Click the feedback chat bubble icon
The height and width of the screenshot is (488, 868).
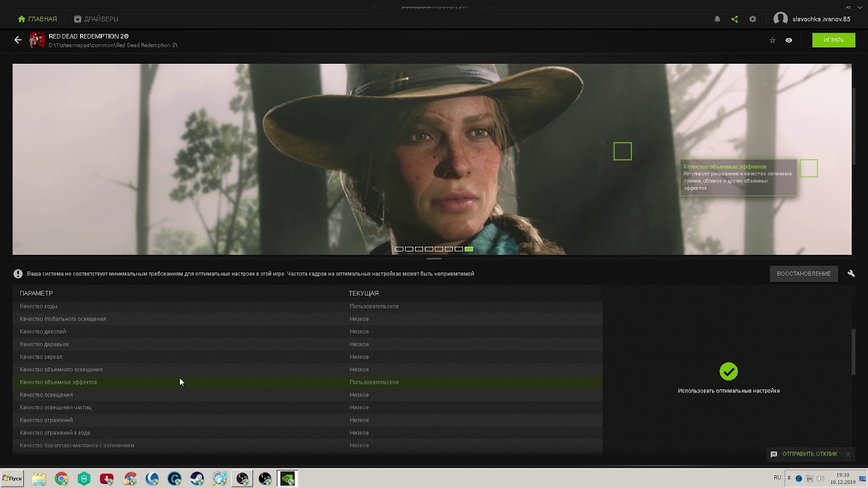[774, 454]
